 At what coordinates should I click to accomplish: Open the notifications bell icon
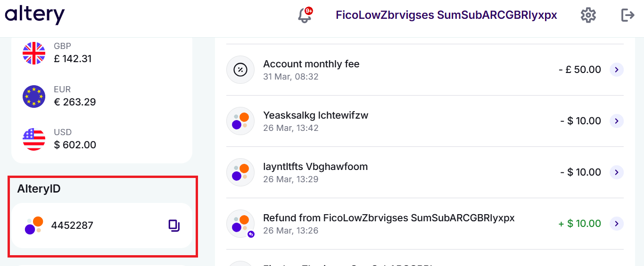tap(305, 15)
